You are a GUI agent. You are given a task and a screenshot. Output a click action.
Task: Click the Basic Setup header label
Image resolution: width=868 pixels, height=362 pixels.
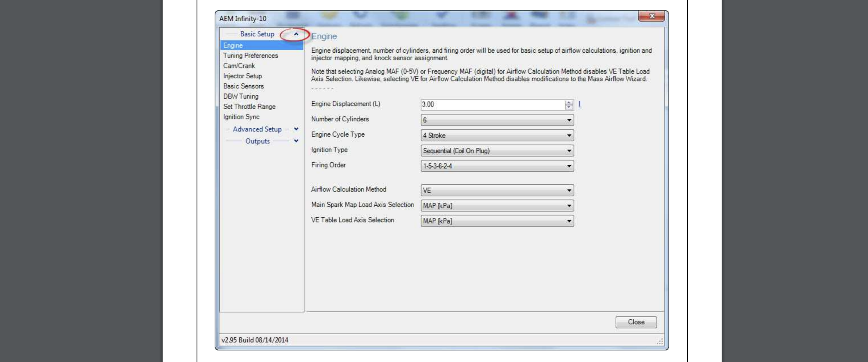(x=257, y=34)
